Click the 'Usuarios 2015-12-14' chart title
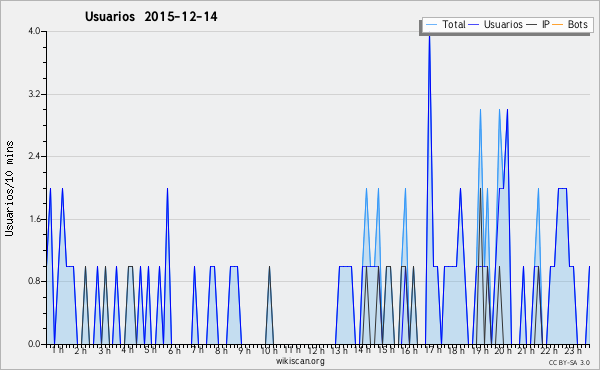Viewport: 600px width, 370px height. [x=151, y=16]
